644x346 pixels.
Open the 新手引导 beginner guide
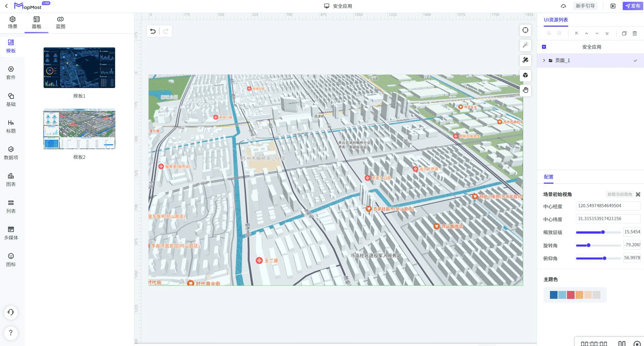click(x=585, y=6)
